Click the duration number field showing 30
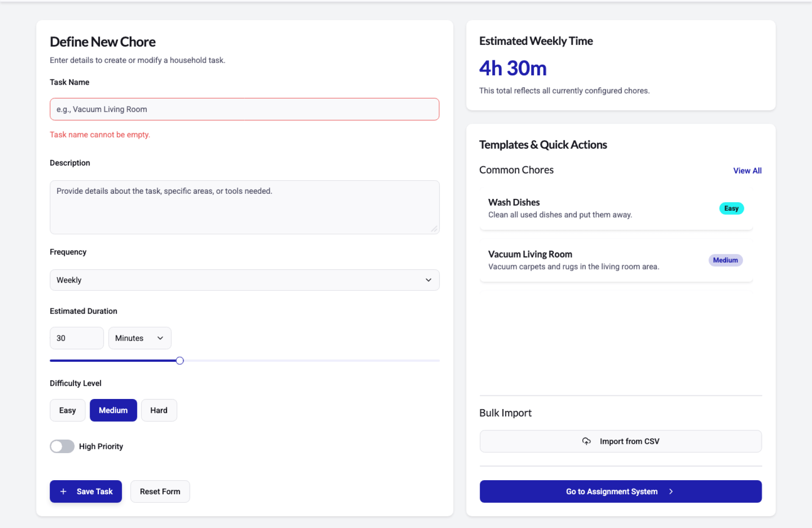This screenshot has height=528, width=812. (77, 338)
